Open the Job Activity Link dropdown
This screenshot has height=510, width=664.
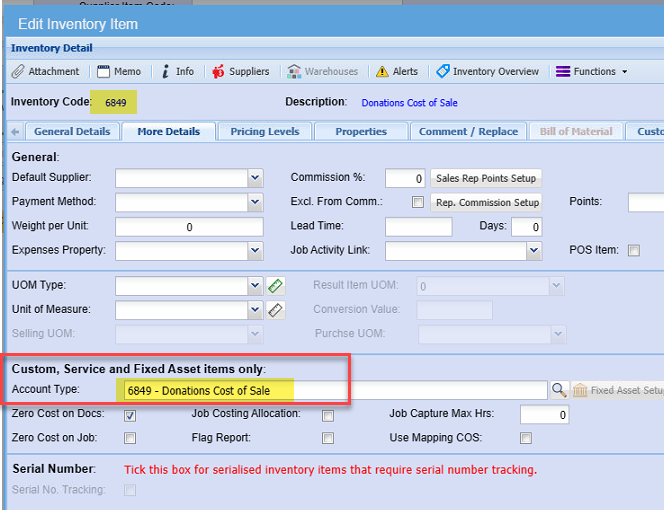[534, 251]
